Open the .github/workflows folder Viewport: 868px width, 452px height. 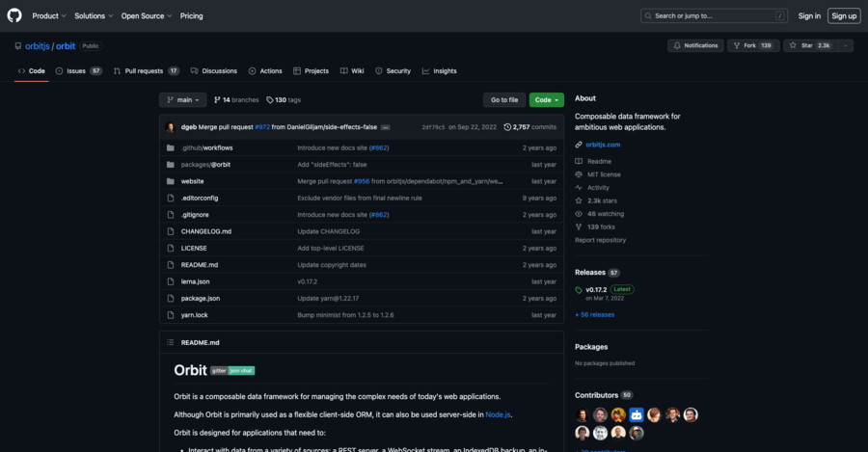click(x=207, y=148)
